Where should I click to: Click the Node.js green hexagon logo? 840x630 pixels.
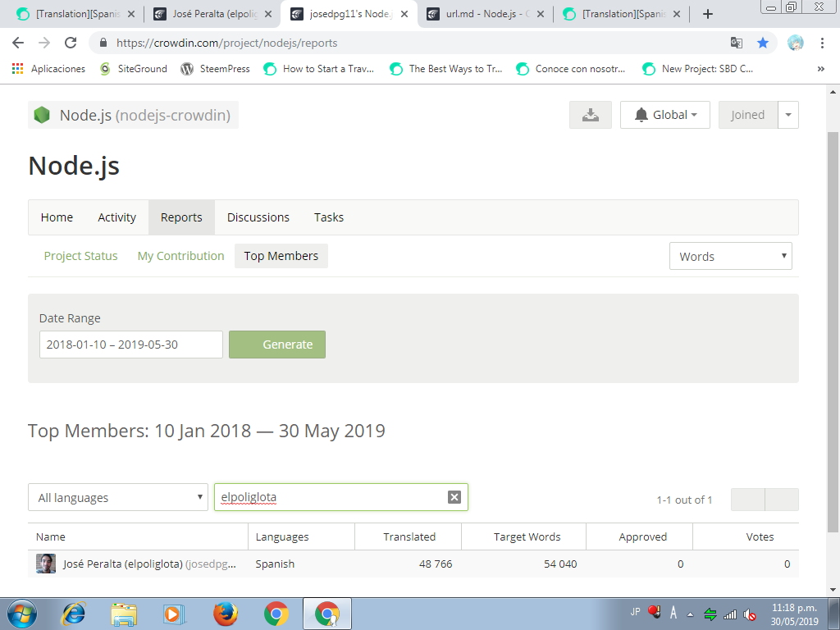(x=42, y=115)
